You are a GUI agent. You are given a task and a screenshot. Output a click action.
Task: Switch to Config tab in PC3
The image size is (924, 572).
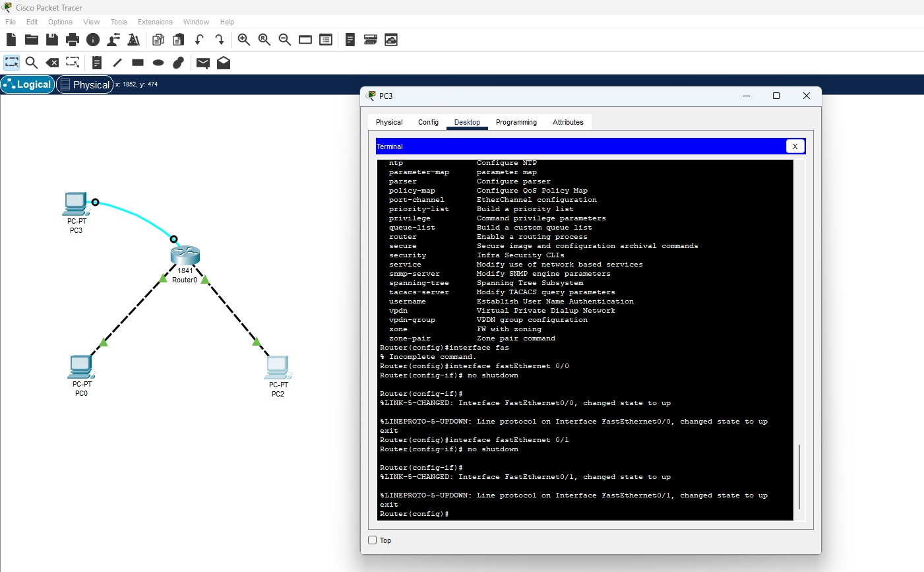428,122
